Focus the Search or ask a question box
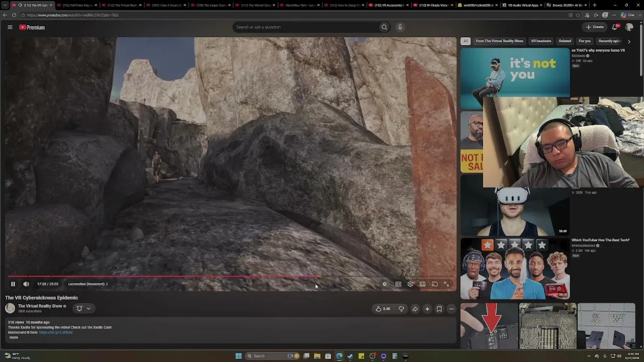 pos(306,27)
